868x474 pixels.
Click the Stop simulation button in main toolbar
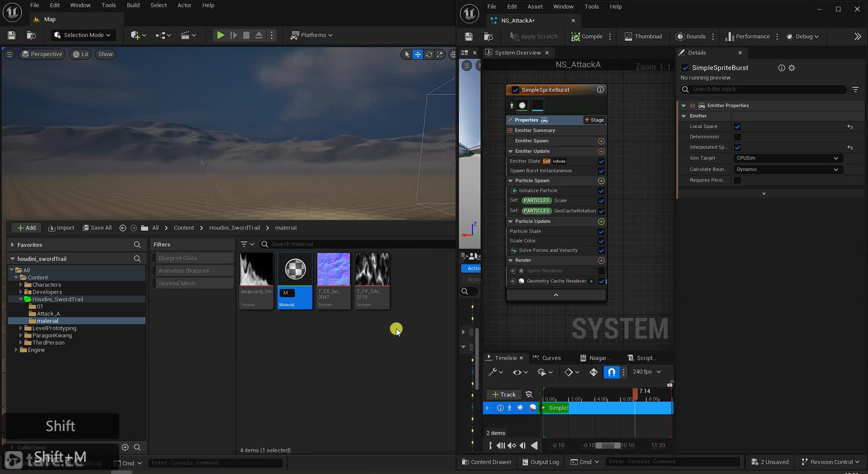pyautogui.click(x=246, y=35)
